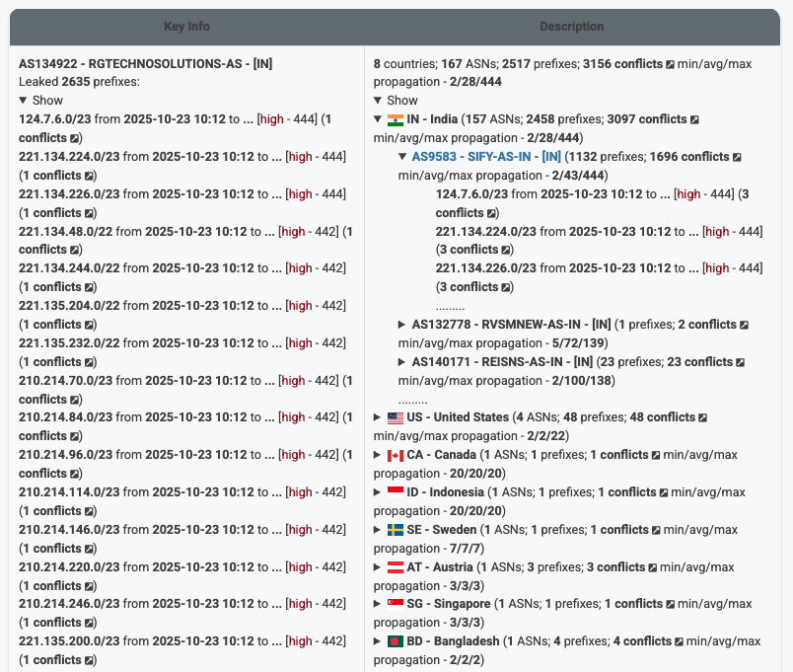Image resolution: width=793 pixels, height=672 pixels.
Task: Open conflicts icon beside AS9583 1696 conflicts
Action: (737, 157)
